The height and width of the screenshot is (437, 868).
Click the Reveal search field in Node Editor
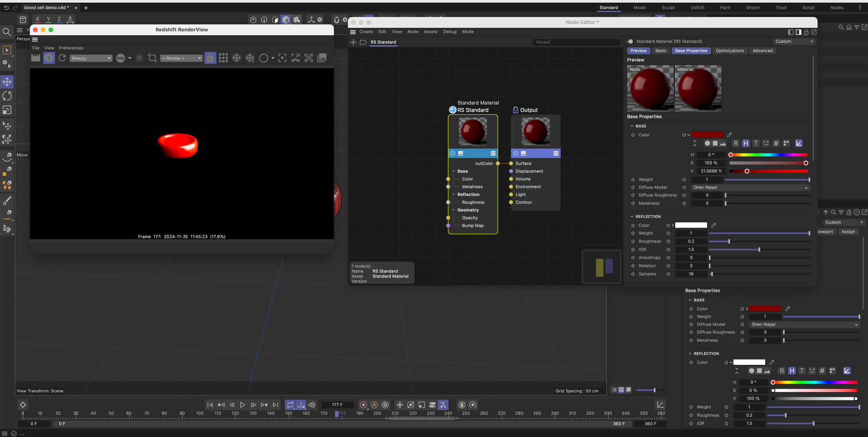[x=576, y=42]
